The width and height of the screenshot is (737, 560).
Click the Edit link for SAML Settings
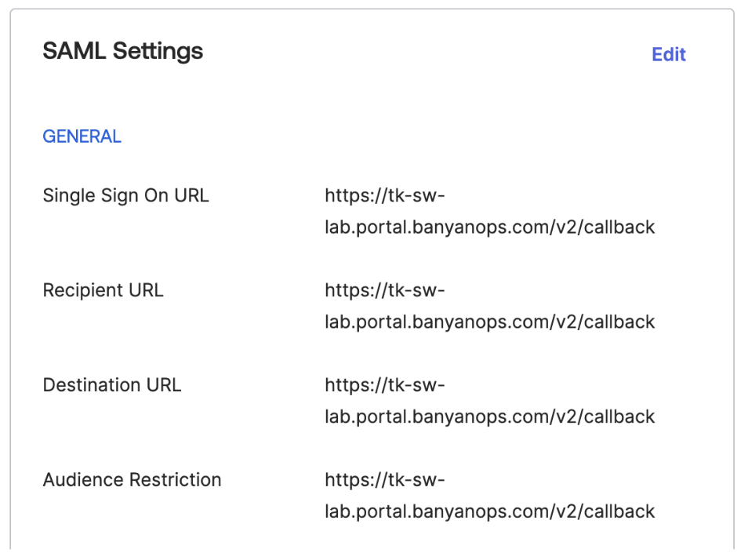click(668, 54)
